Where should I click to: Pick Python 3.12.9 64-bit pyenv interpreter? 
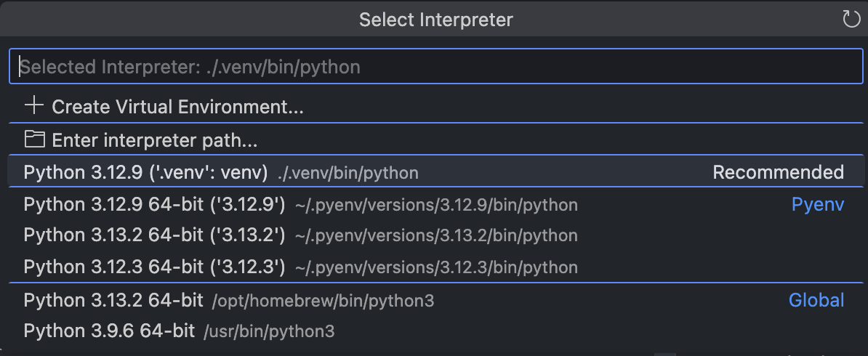tap(435, 205)
